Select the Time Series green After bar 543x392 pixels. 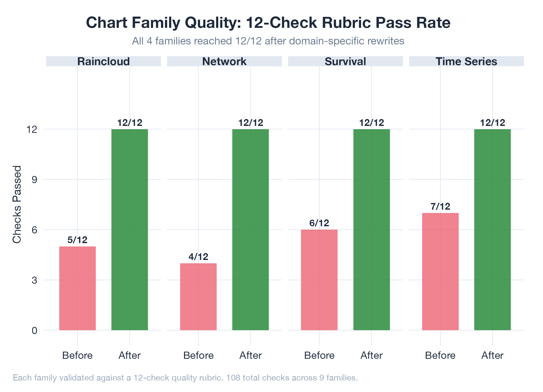tap(492, 229)
